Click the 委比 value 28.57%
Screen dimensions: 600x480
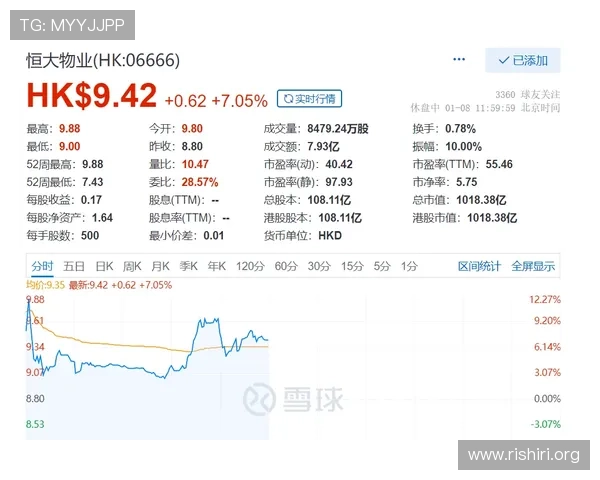tap(200, 182)
